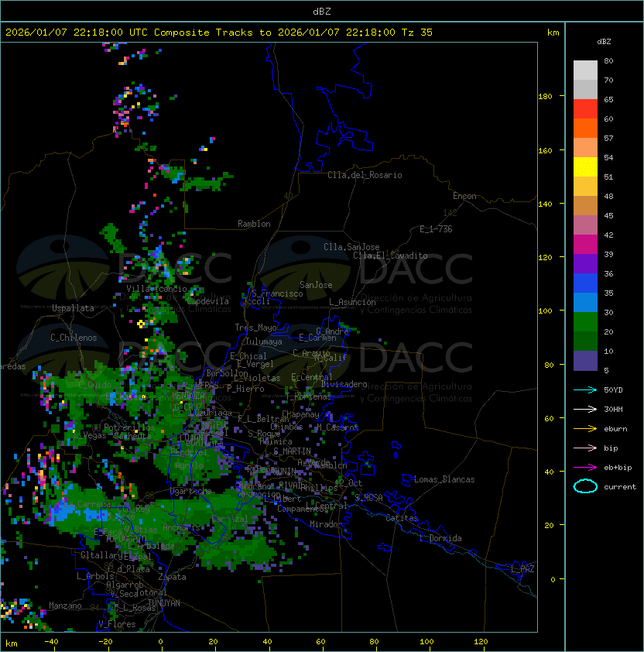Image resolution: width=644 pixels, height=652 pixels.
Task: Click the 'Ugarteche' map label
Action: coord(191,491)
